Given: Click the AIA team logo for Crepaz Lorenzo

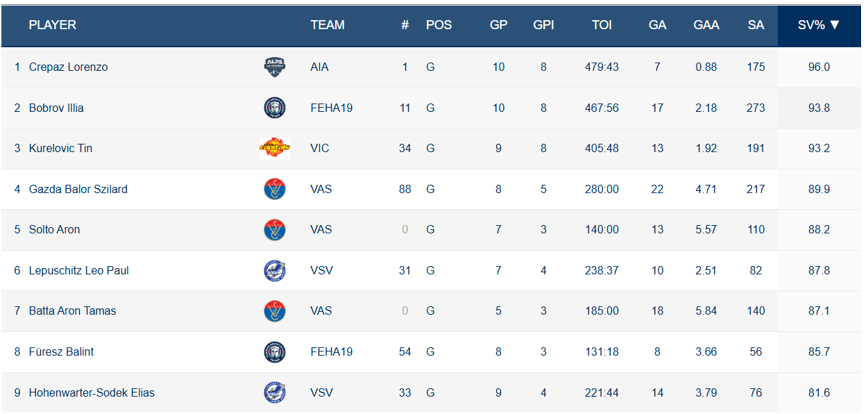Looking at the screenshot, I should pyautogui.click(x=275, y=67).
